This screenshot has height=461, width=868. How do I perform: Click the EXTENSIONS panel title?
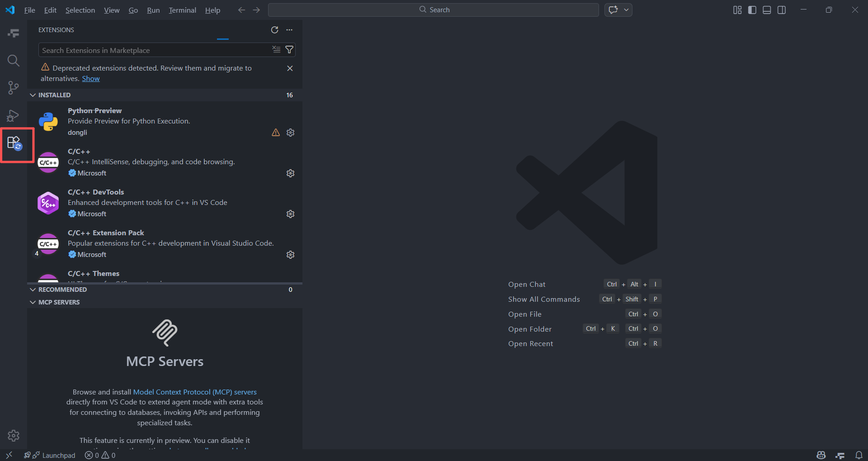point(56,30)
